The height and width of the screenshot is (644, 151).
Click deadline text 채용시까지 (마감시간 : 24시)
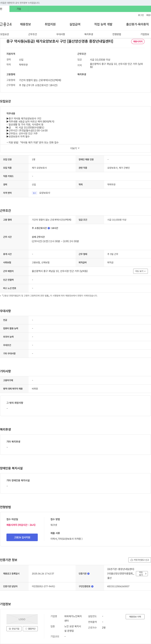click(21, 525)
